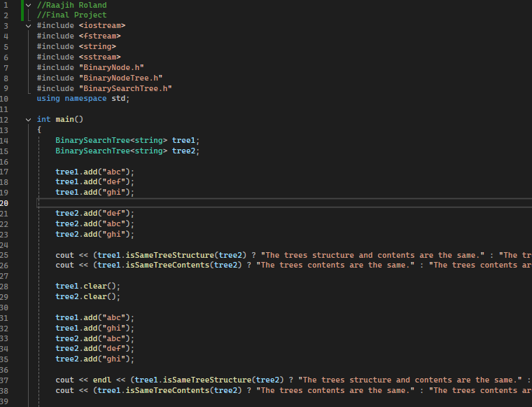
Task: Click line number 20 in gutter
Action: [x=4, y=203]
